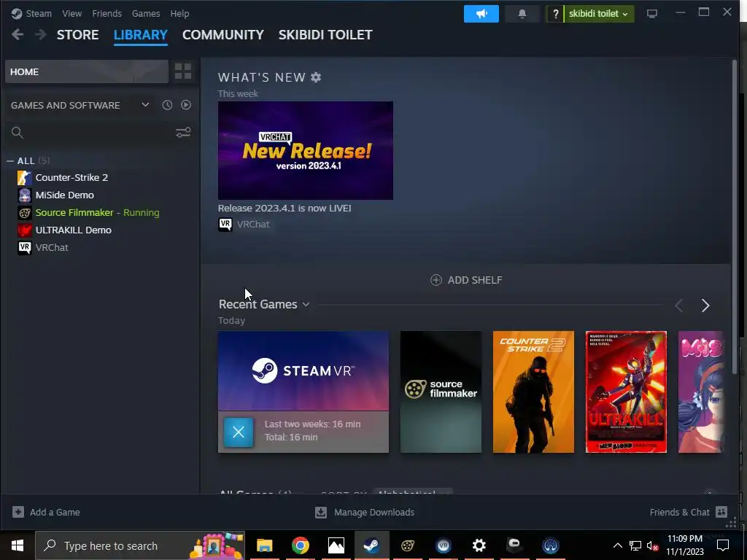Open What's New settings gear
The height and width of the screenshot is (560, 747).
click(316, 77)
